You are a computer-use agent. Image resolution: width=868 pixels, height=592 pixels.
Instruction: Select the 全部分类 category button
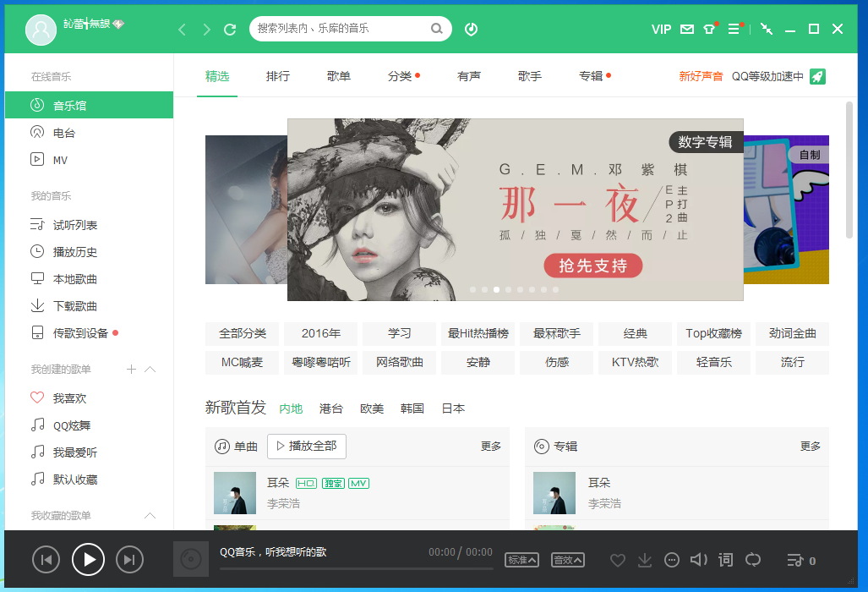(243, 333)
